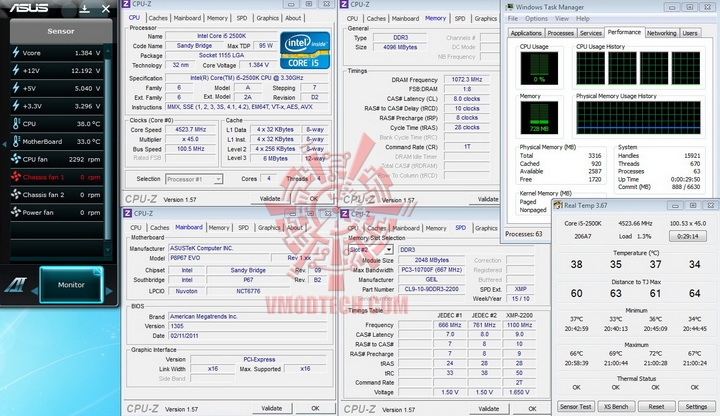Click the red Chassis fan 1 icon
Screen dimensions: 720x416
pos(16,177)
